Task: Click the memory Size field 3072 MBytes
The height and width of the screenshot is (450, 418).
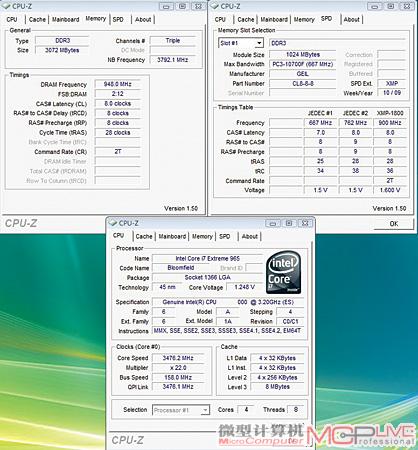Action: (62, 50)
